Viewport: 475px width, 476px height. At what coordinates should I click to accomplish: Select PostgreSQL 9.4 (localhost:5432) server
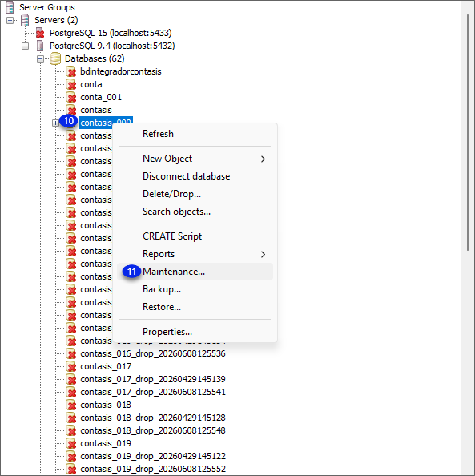(x=112, y=46)
